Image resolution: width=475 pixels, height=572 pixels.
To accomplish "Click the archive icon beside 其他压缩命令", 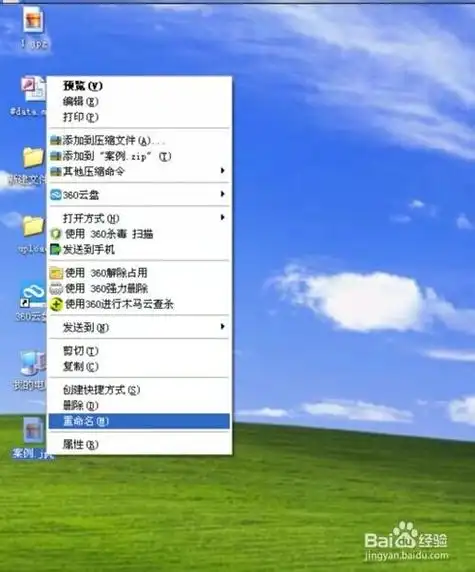I will coord(56,172).
